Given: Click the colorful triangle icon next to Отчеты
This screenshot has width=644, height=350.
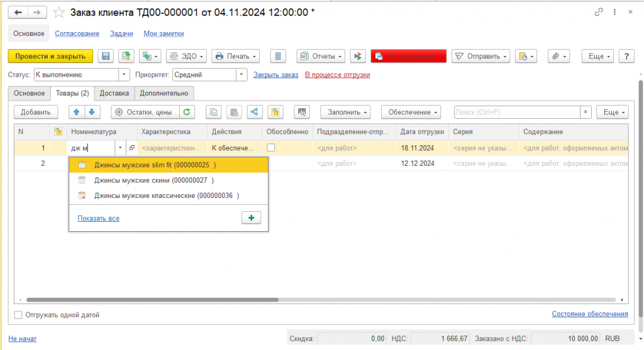Looking at the screenshot, I should click(358, 56).
